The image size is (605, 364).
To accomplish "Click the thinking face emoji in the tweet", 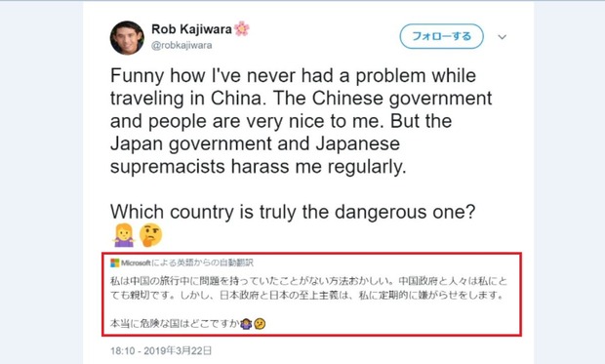I will coord(151,234).
